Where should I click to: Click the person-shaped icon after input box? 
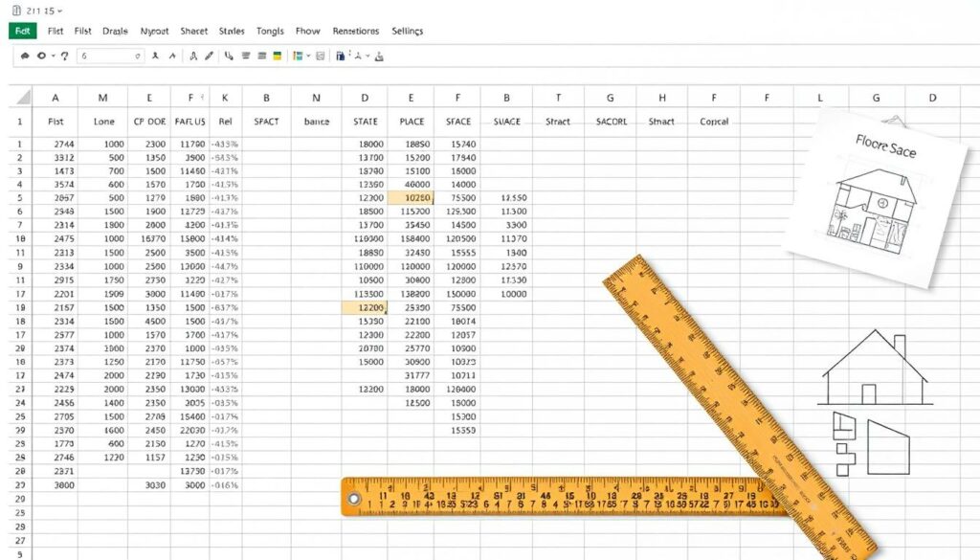pyautogui.click(x=155, y=56)
